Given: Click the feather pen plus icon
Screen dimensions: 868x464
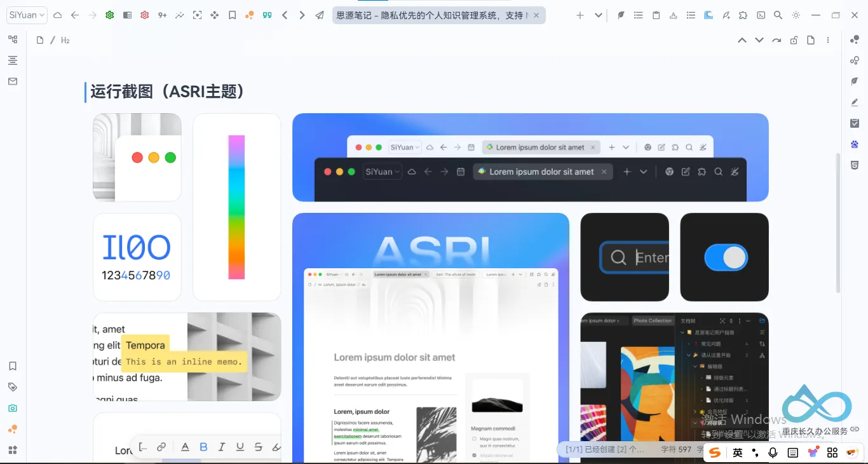Looking at the screenshot, I should [x=726, y=15].
